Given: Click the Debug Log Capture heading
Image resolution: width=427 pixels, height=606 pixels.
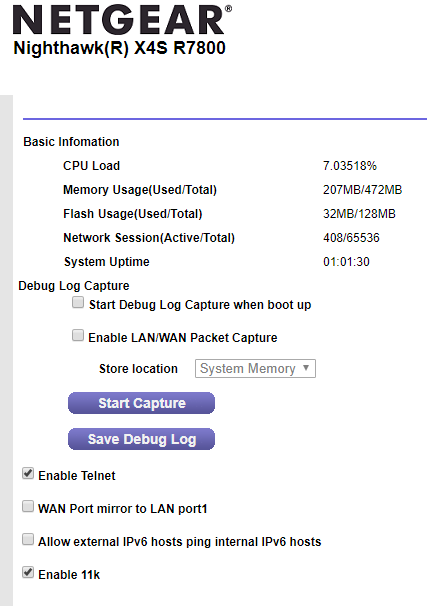Looking at the screenshot, I should pyautogui.click(x=74, y=286).
